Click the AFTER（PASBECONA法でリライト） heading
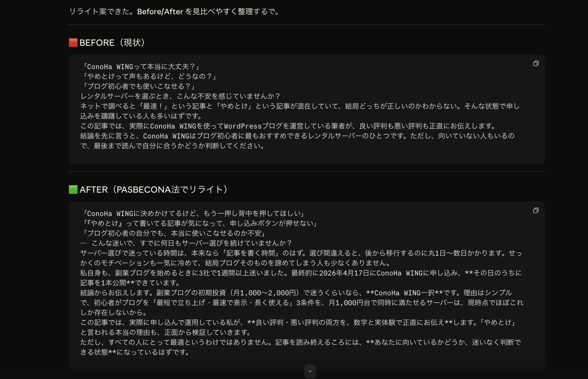588x379 pixels. [149, 189]
